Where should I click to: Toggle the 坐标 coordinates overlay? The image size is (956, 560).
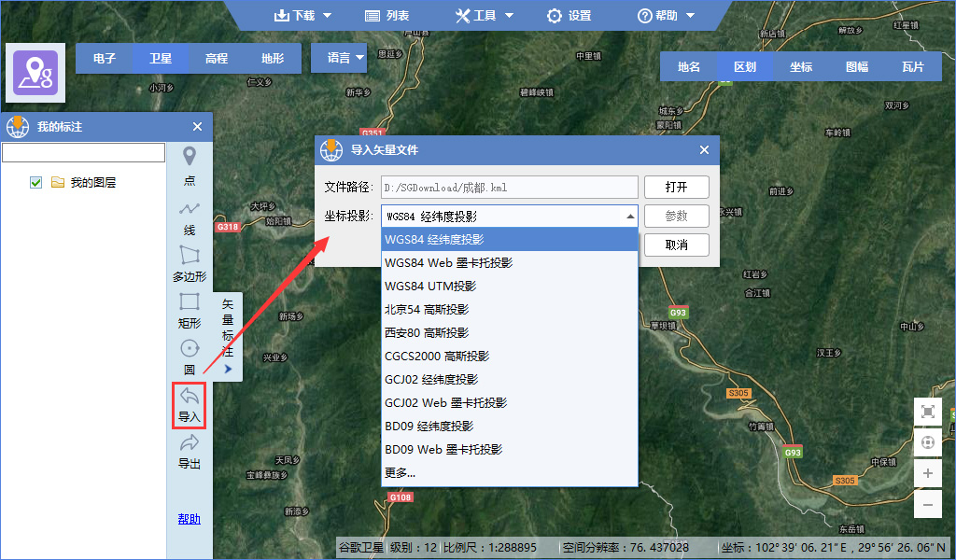pos(801,67)
